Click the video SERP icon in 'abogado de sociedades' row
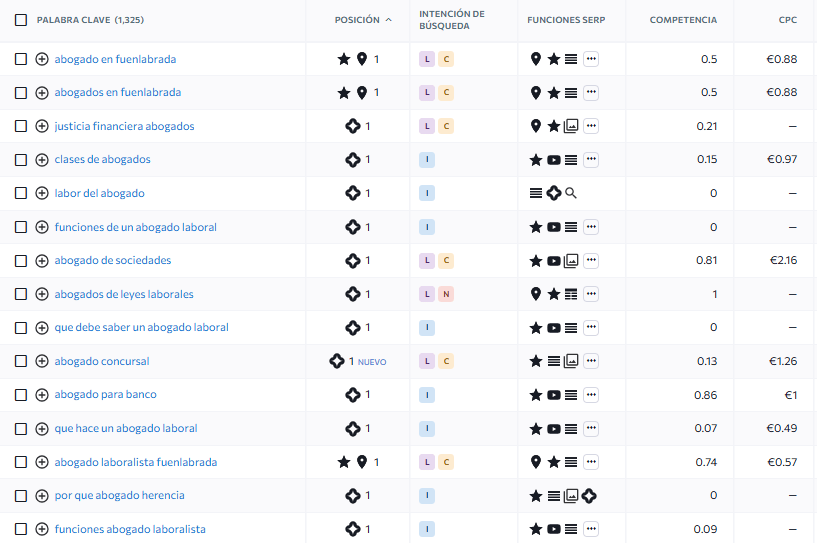817x543 pixels. tap(554, 261)
